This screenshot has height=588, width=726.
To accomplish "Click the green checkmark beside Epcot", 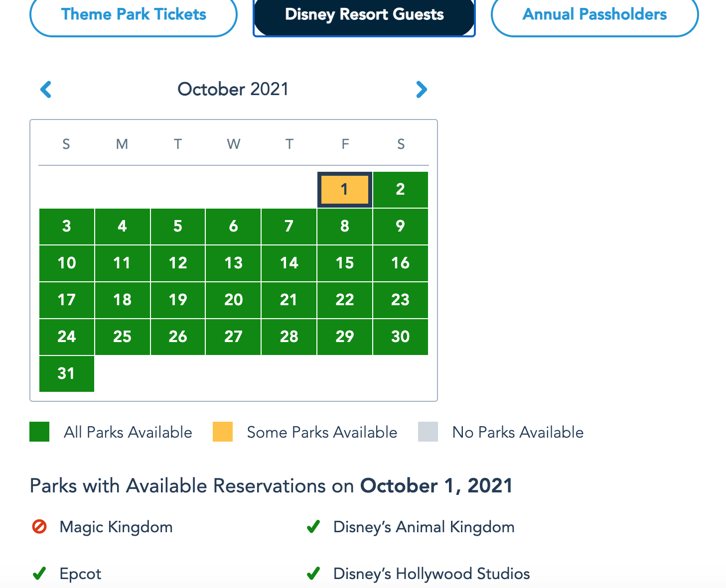I will (39, 574).
